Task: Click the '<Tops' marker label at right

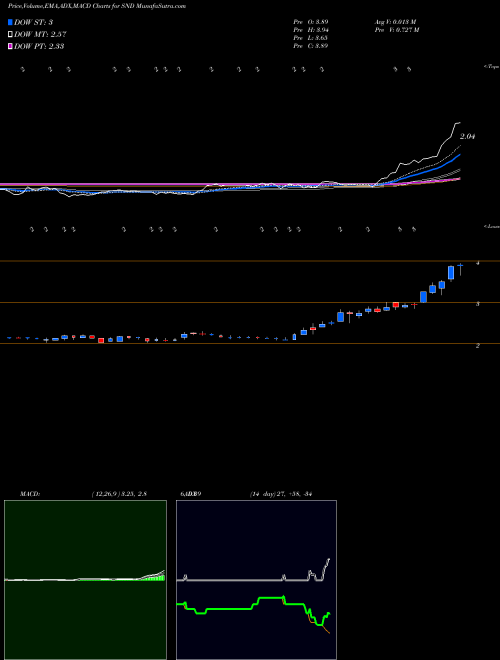Action: point(492,67)
